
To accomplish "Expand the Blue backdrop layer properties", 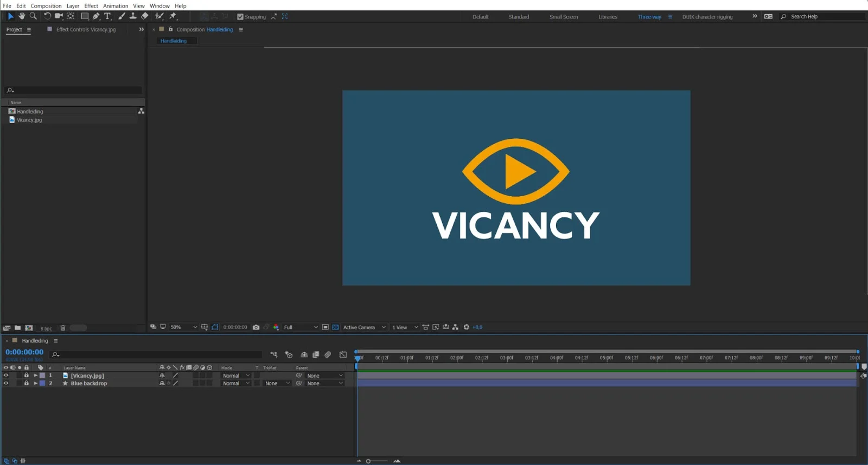I will (x=35, y=383).
